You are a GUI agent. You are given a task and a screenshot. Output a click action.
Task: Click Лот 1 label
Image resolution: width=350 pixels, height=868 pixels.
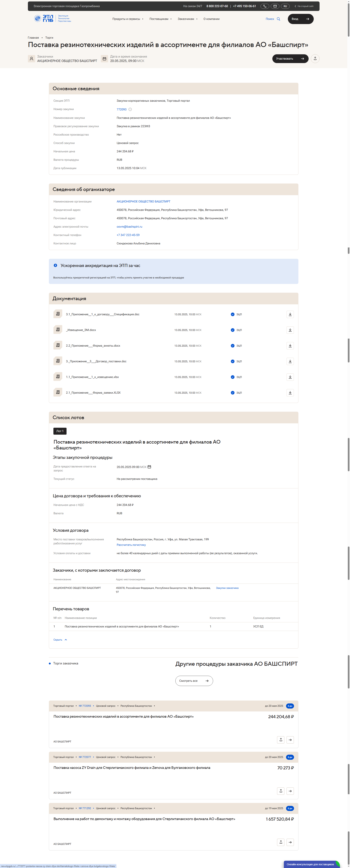[60, 431]
